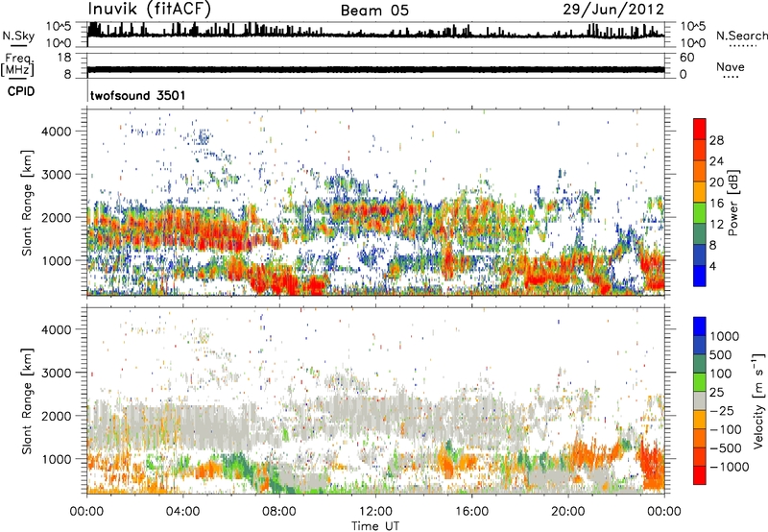The width and height of the screenshot is (768, 532).
Task: Click the '1000' velocity colorbar value
Action: [725, 336]
